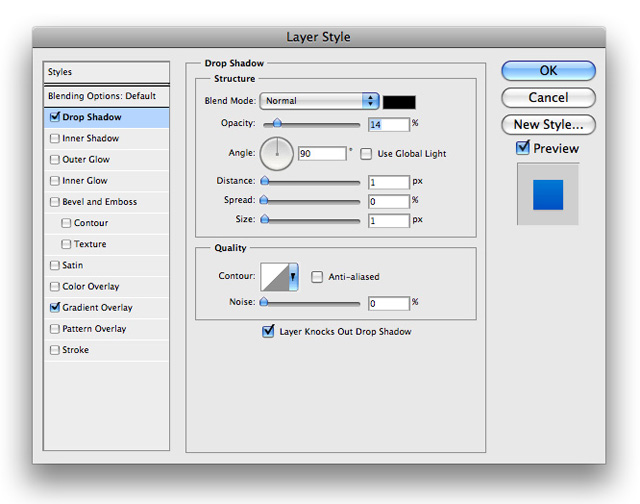
Task: Tick the Bevel and Emboss checkbox
Action: pyautogui.click(x=55, y=202)
